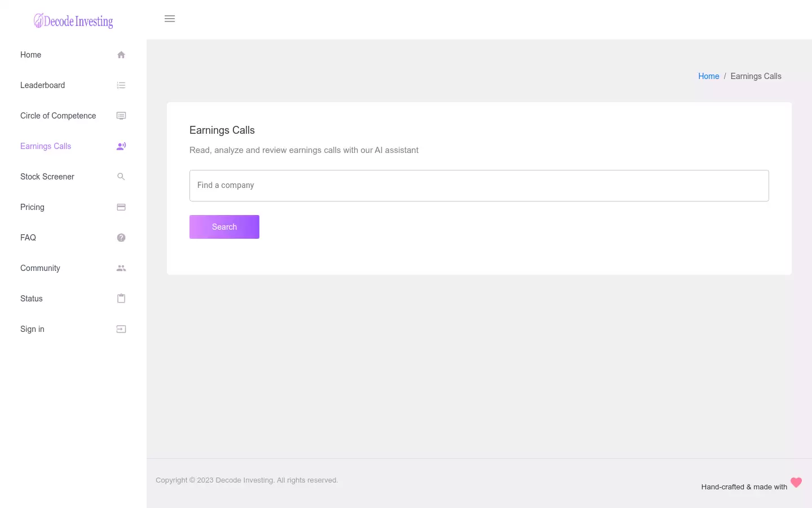The image size is (812, 508).
Task: Open Stock Screener magnifier icon
Action: [121, 177]
